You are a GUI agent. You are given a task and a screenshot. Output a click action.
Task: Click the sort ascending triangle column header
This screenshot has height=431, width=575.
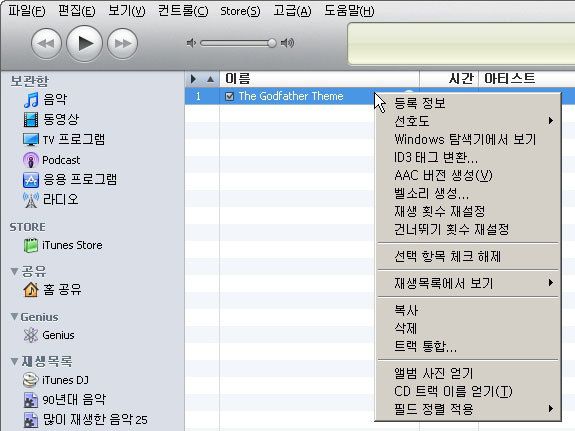point(210,79)
